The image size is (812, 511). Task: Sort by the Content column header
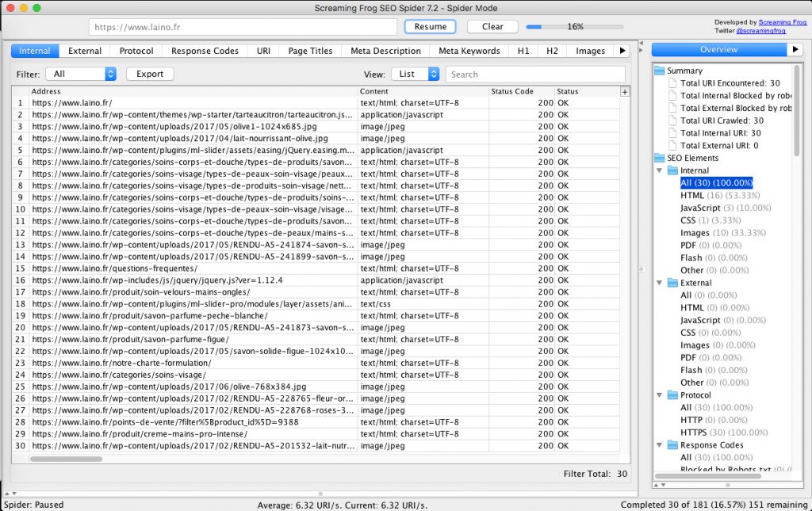tap(423, 91)
